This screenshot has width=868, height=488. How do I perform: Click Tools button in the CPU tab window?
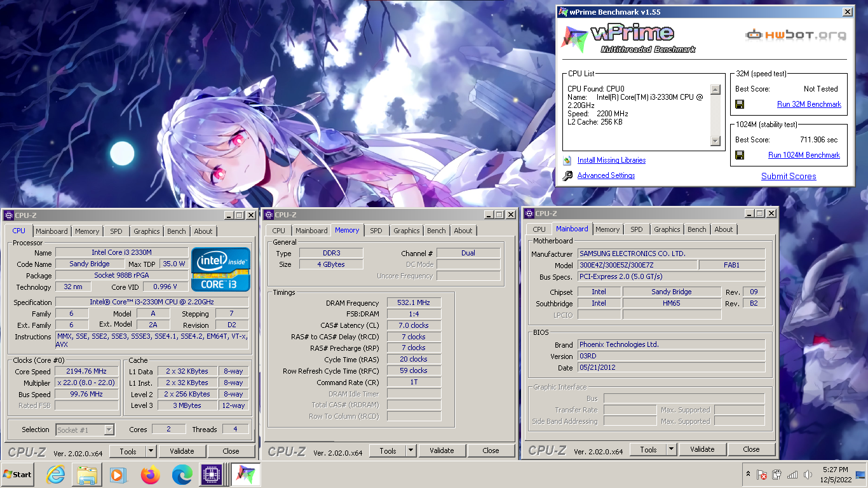pyautogui.click(x=128, y=451)
